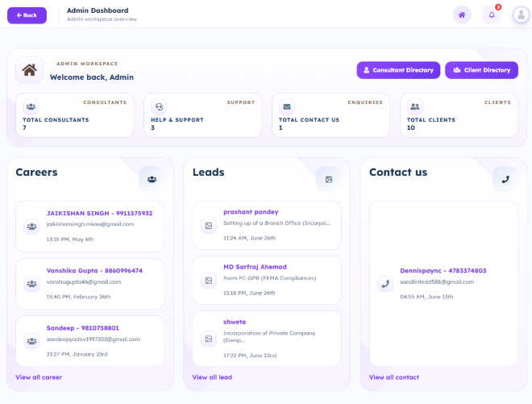Click View all lead link
Viewport: 532px width, 404px height.
[212, 377]
